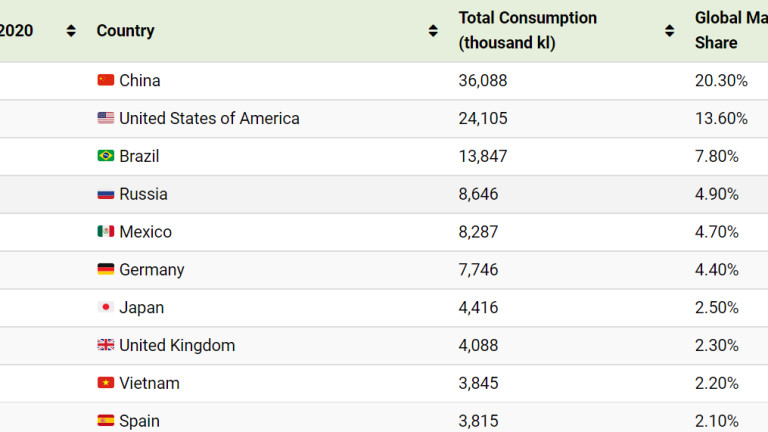Select the Total Consumption column header
Viewport: 768px width, 432px height.
coord(528,30)
